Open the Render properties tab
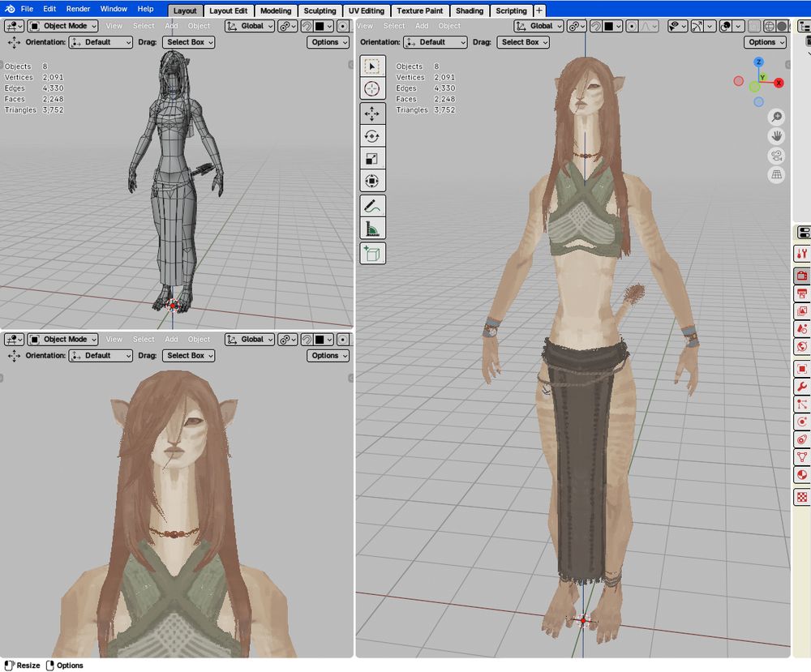The width and height of the screenshot is (811, 672). pyautogui.click(x=802, y=275)
